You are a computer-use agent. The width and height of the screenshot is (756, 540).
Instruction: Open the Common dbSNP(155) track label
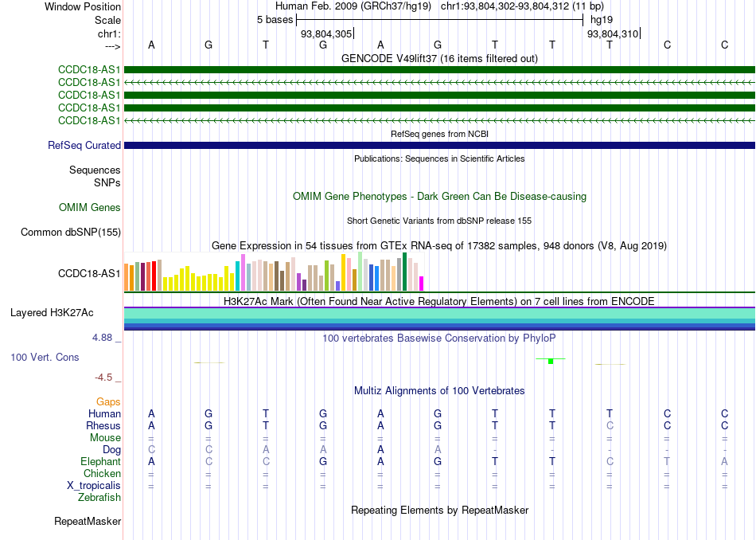[70, 232]
